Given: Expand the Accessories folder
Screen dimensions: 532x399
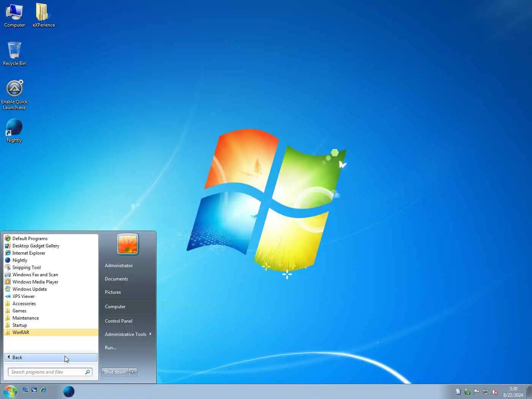Looking at the screenshot, I should [x=51, y=304].
